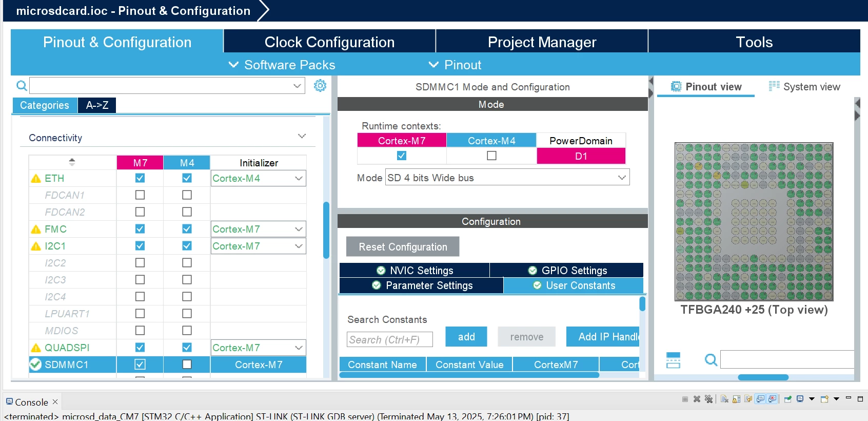Open the peripheral search combo box arrow
Viewport: 868px width, 421px height.
click(297, 86)
